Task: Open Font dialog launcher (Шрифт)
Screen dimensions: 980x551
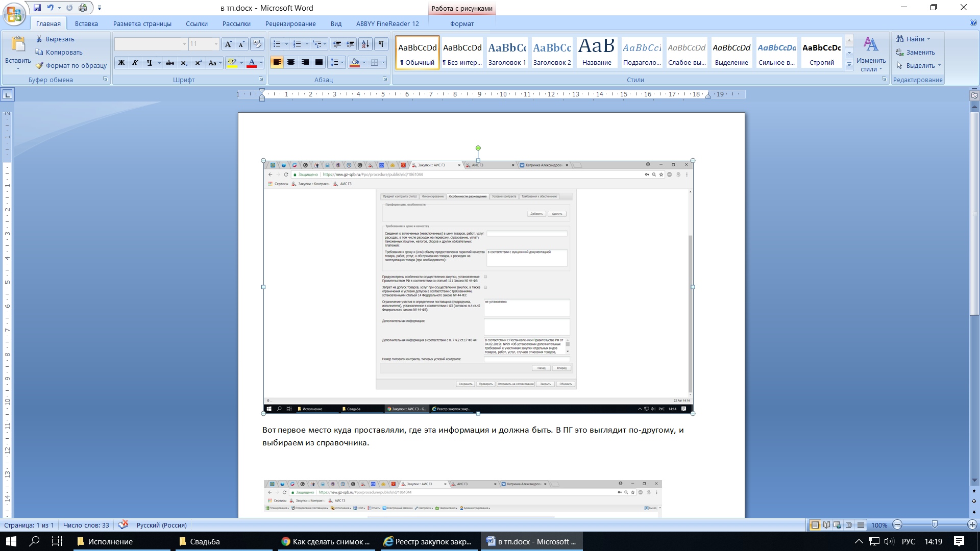Action: [261, 79]
